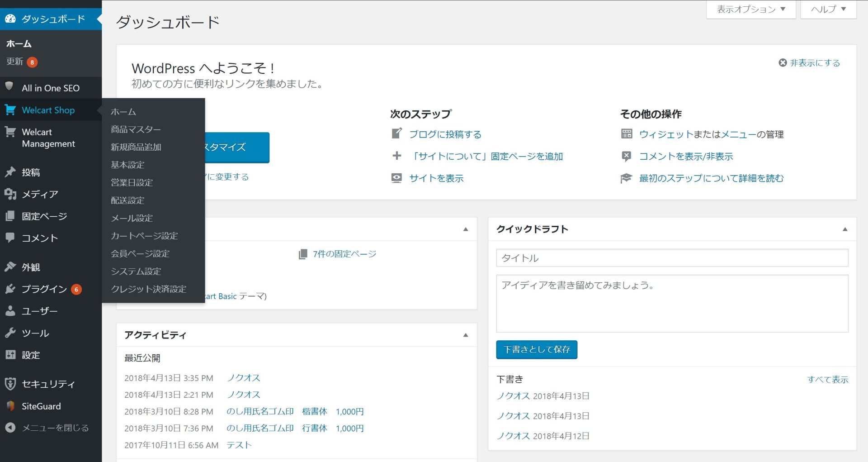Collapse the アクティビティ panel
Screen dimensions: 868x462
[466, 335]
